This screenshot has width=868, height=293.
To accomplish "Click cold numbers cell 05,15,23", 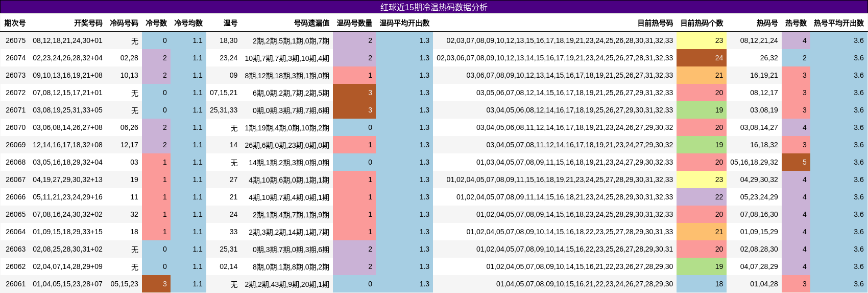I will point(124,284).
